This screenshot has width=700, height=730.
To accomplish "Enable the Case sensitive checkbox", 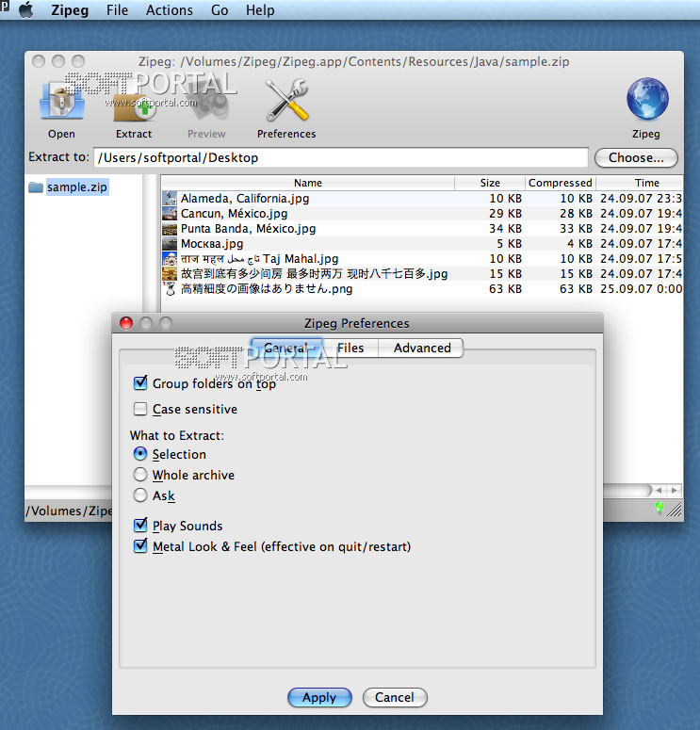I will [x=140, y=409].
